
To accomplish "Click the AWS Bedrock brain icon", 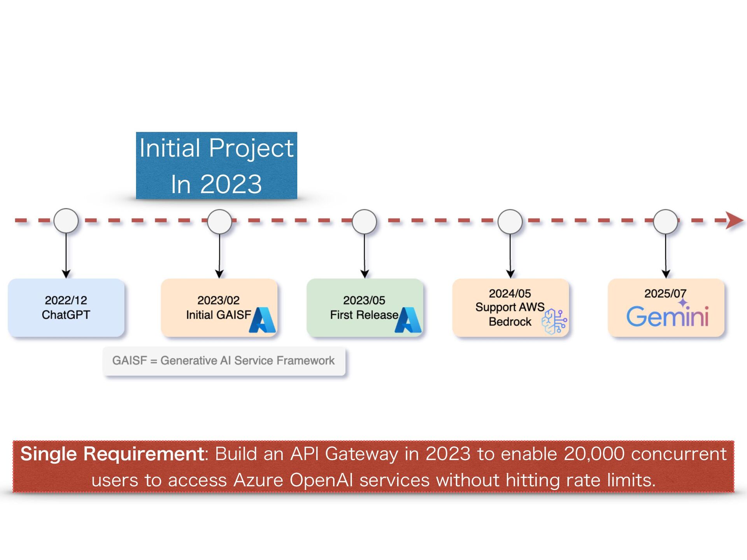I will click(554, 322).
